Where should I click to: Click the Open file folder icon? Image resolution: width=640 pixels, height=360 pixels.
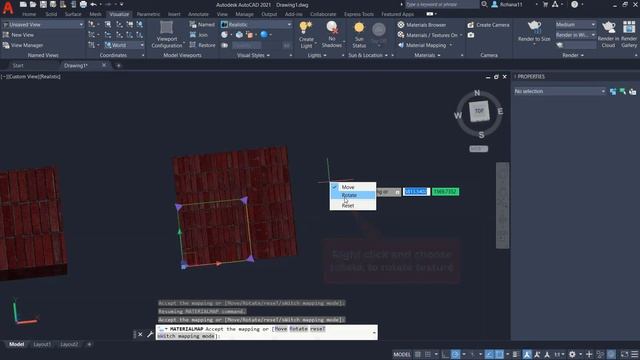(x=33, y=4)
